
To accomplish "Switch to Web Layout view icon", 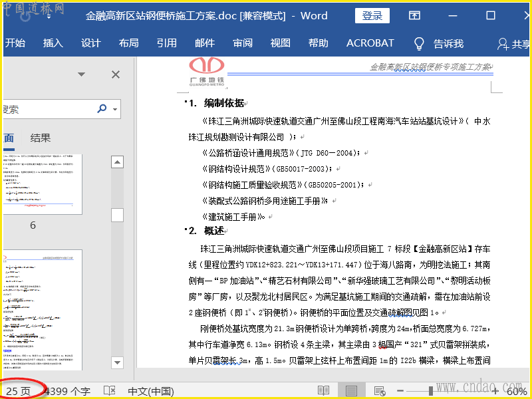I will (379, 390).
